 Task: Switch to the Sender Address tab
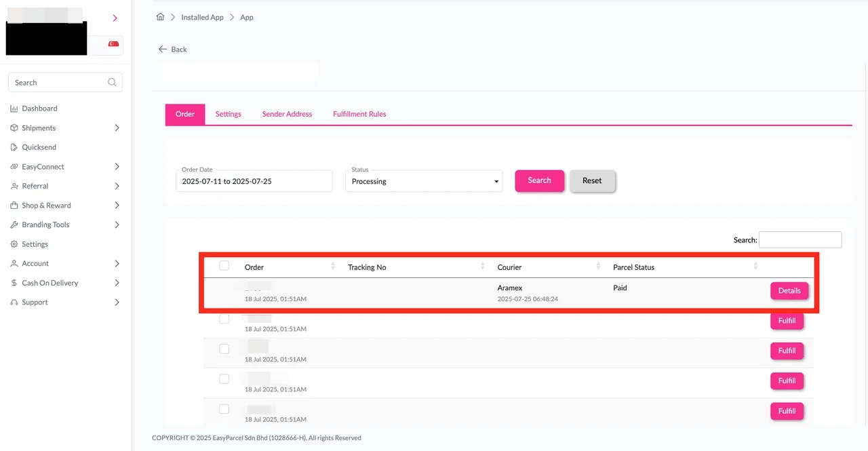click(287, 114)
